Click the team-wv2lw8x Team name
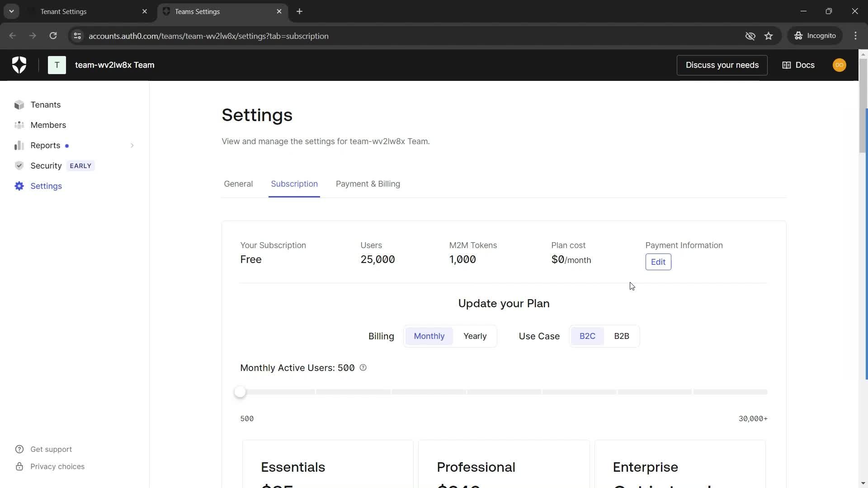Screen dimensions: 868x488 point(115,65)
